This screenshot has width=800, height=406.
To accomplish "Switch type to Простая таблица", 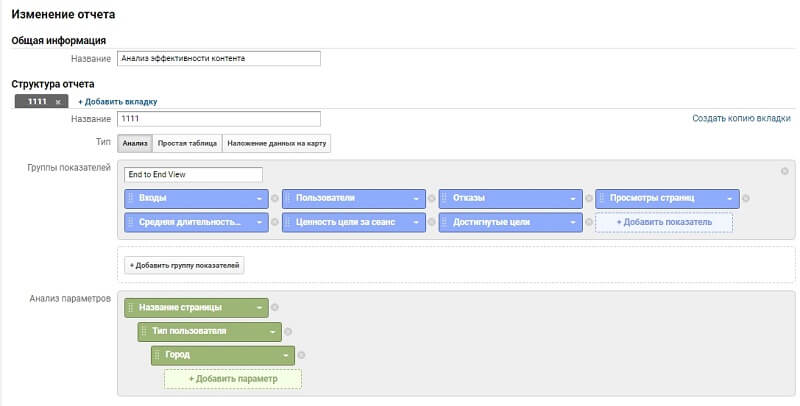I will click(x=186, y=144).
